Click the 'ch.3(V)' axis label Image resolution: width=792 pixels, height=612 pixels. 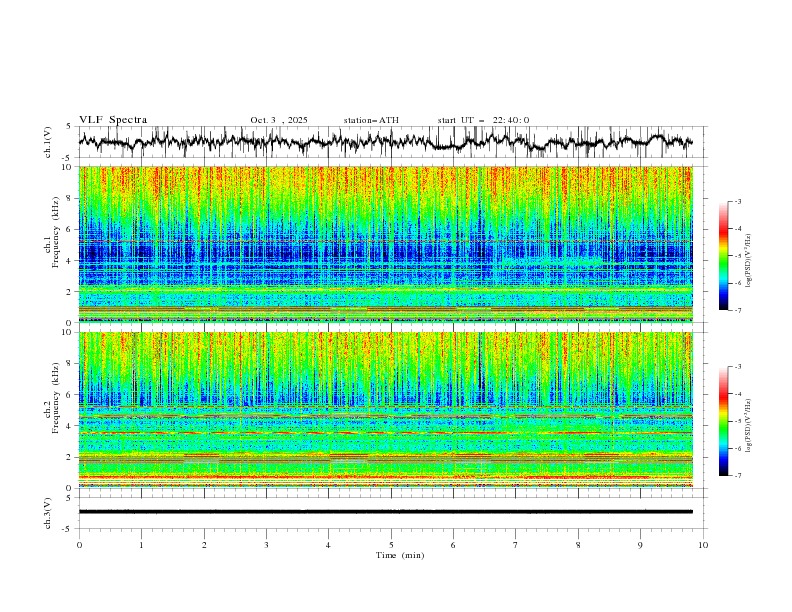point(48,513)
